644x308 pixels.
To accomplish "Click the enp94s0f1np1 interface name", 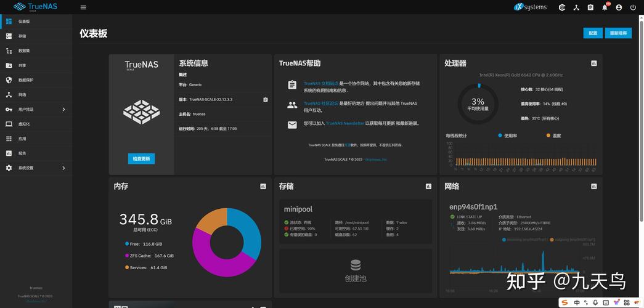I will click(473, 206).
